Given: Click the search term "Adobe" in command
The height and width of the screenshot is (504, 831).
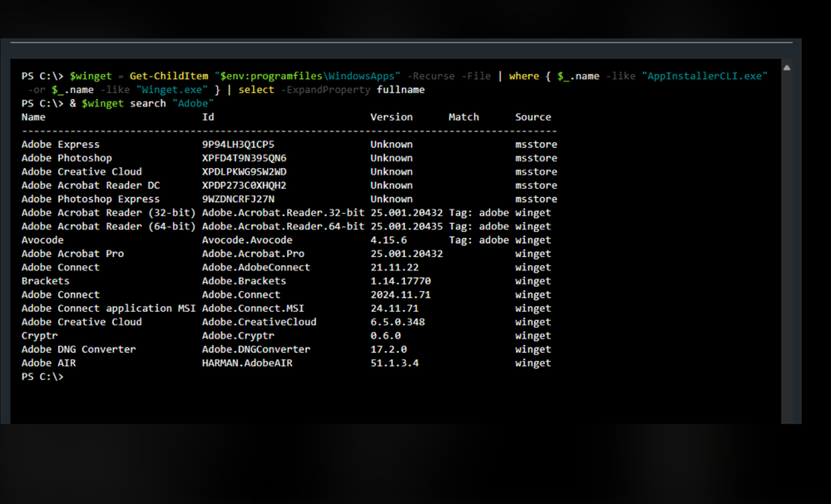Looking at the screenshot, I should [193, 103].
